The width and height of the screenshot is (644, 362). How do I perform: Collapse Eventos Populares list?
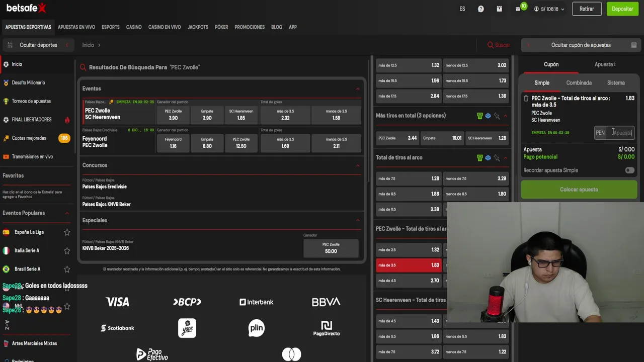(x=67, y=213)
